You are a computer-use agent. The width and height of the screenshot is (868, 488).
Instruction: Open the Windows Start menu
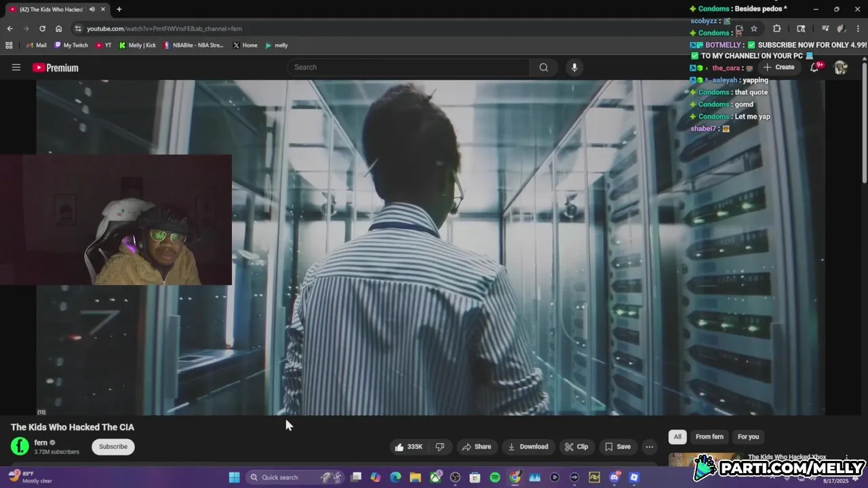click(x=234, y=477)
